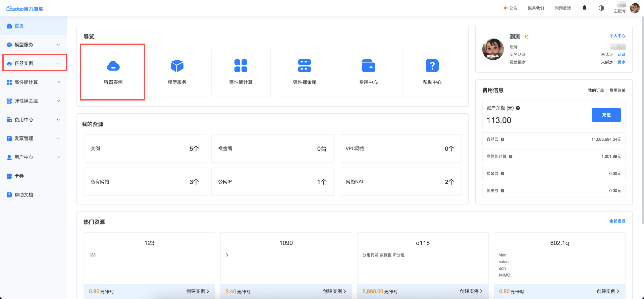The image size is (644, 299).
Task: Click the 绑定 WeChat binding link
Action: tap(622, 62)
